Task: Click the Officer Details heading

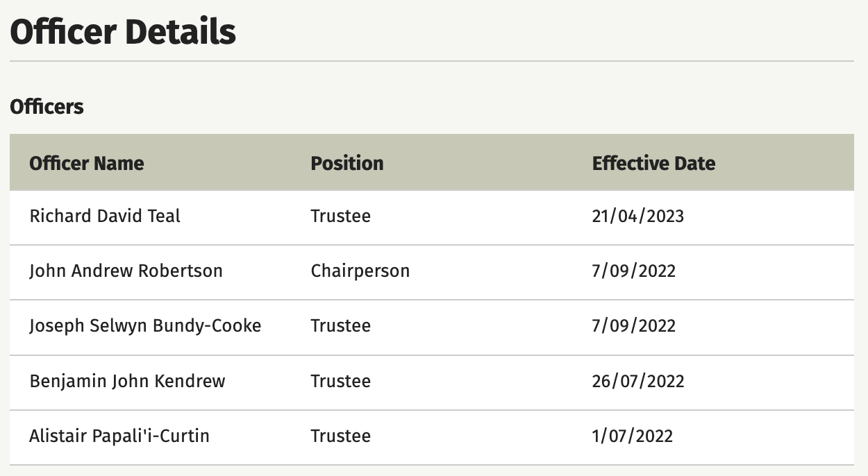Action: tap(123, 32)
